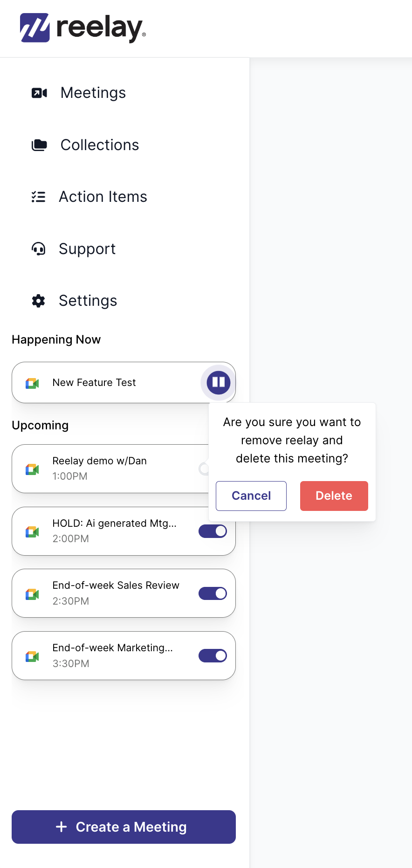Pause recording for New Feature Test
Screen dimensions: 412x868
(x=219, y=382)
